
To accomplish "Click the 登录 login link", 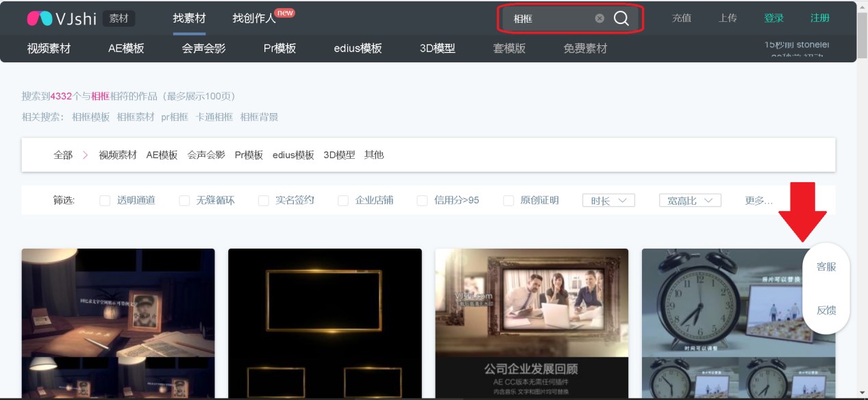I will click(773, 18).
